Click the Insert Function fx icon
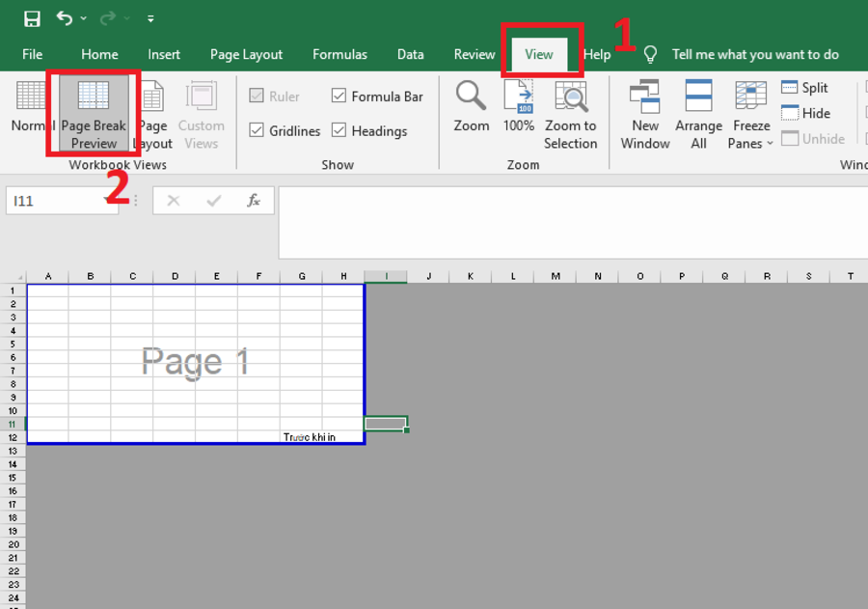The image size is (868, 609). (x=254, y=200)
